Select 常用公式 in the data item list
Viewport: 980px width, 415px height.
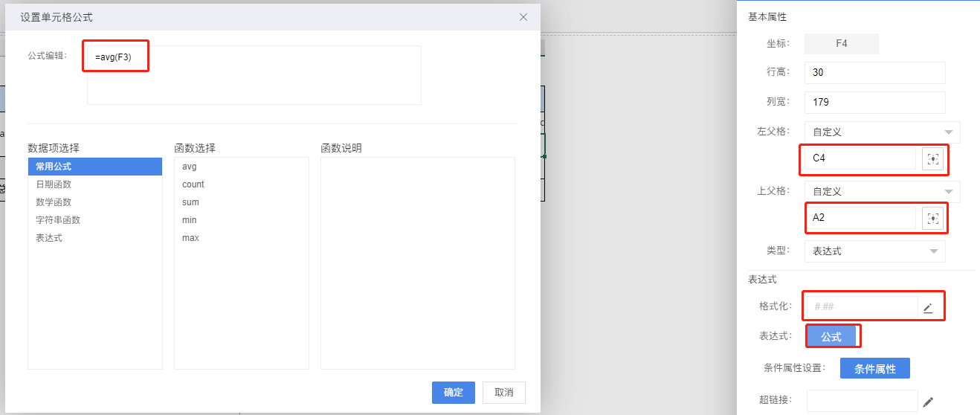click(x=94, y=167)
